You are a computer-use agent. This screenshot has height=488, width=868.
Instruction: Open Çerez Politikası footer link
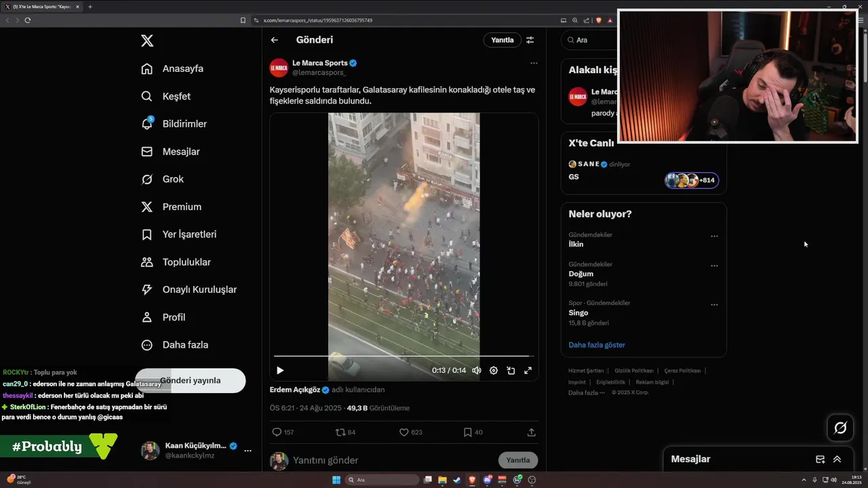point(682,371)
